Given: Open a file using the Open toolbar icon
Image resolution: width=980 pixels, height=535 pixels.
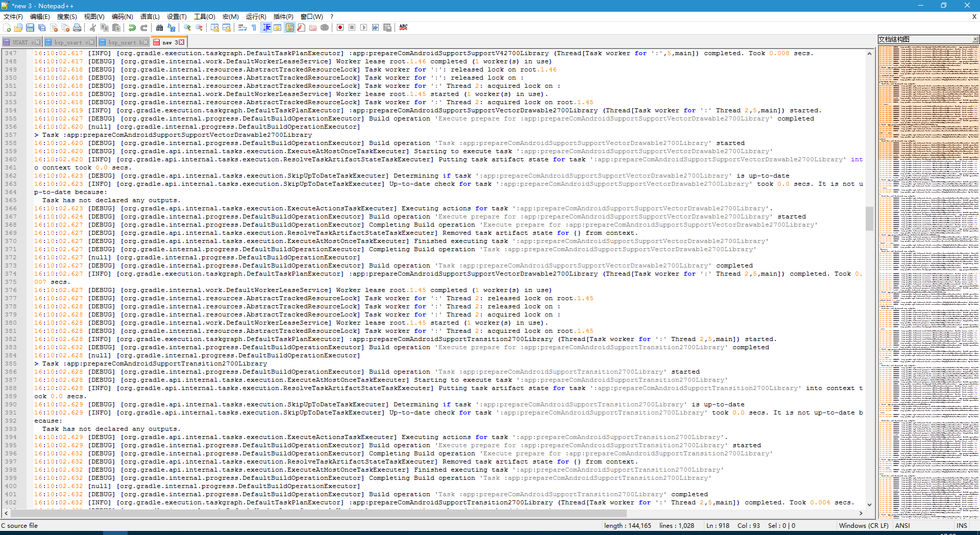Looking at the screenshot, I should click(x=18, y=28).
